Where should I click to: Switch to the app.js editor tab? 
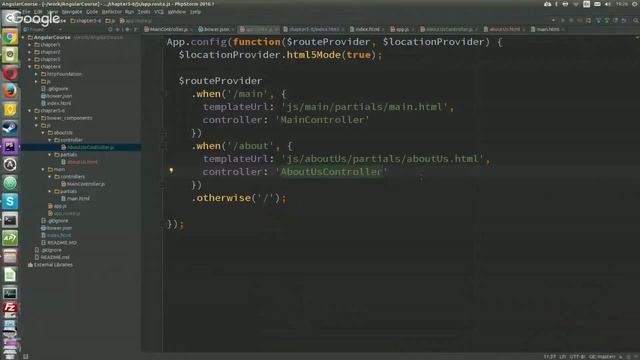402,29
